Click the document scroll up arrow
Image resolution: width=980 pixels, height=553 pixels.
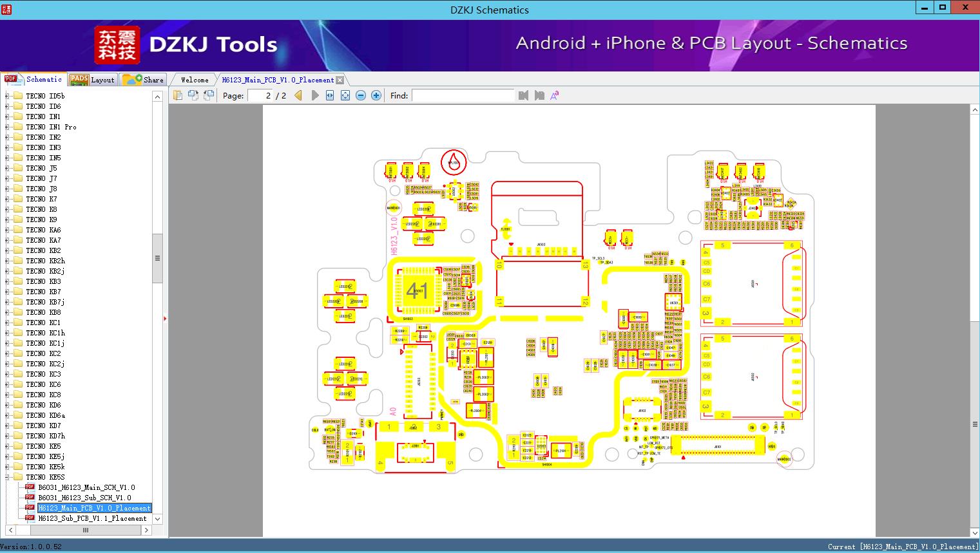coord(975,110)
